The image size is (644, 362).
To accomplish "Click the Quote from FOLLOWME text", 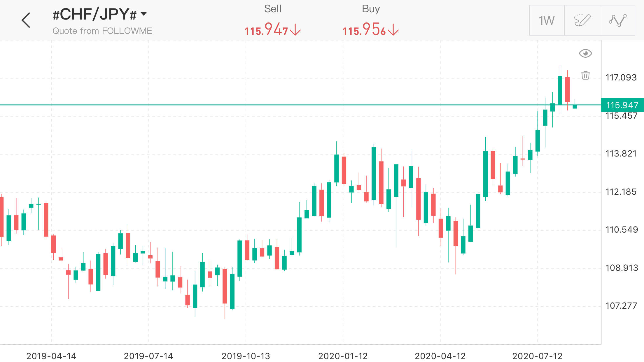I will coord(102,31).
